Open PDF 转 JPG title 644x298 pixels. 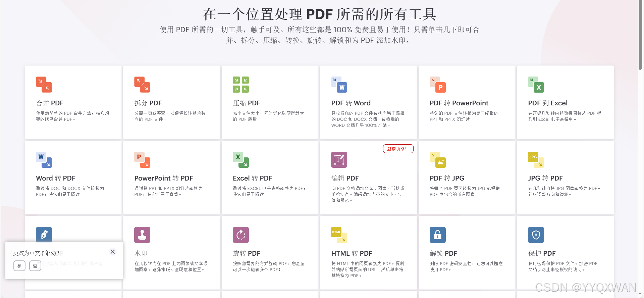pos(447,178)
